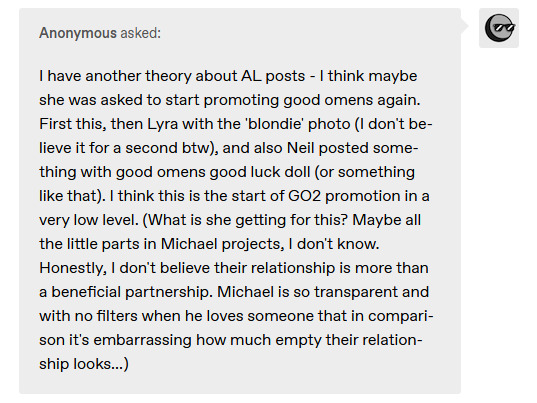The height and width of the screenshot is (403, 537).
Task: Click the name "Neil" in the message
Action: tap(301, 148)
